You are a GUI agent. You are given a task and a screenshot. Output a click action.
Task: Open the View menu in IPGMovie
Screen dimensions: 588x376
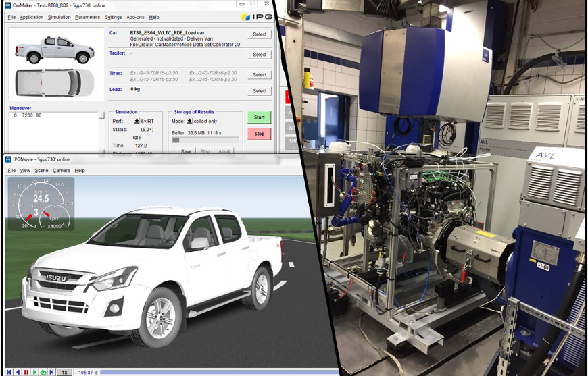pyautogui.click(x=25, y=171)
